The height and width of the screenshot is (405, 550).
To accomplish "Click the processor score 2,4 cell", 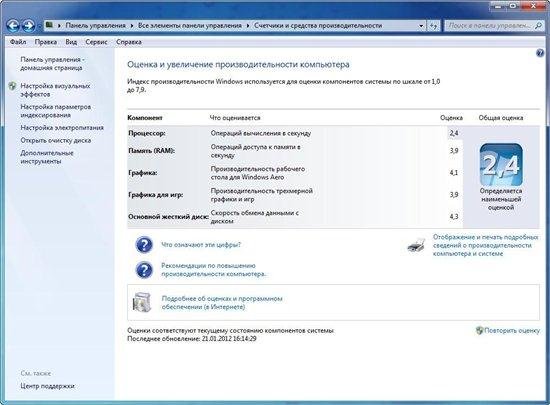I will (454, 133).
